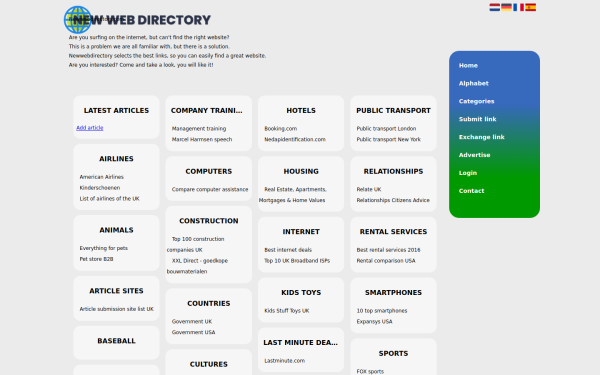Open the Latest Articles heading
Image resolution: width=600 pixels, height=375 pixels.
[x=116, y=111]
